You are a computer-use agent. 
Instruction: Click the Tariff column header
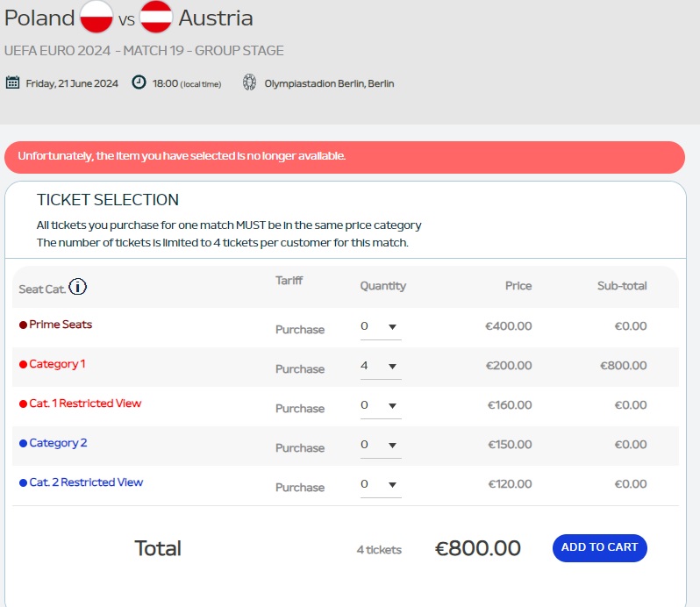pyautogui.click(x=289, y=281)
